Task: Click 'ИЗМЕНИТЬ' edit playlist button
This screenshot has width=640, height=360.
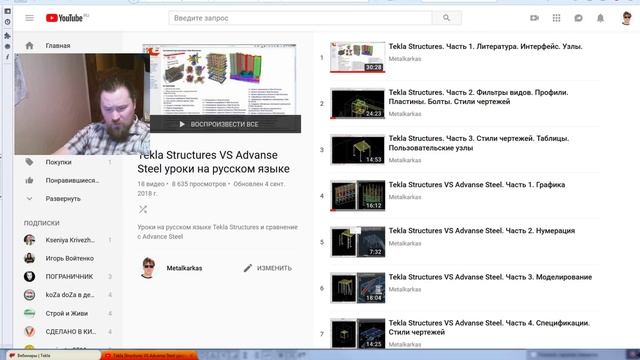Action: 268,268
